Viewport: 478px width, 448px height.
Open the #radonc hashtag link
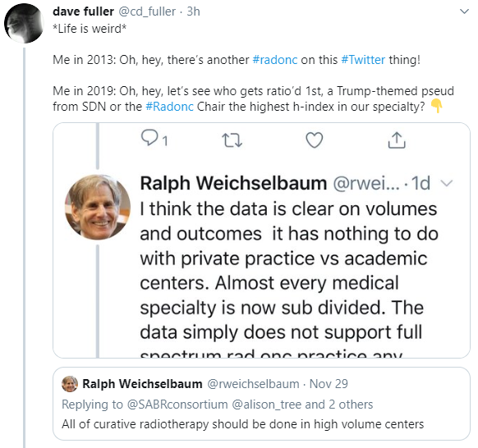275,60
